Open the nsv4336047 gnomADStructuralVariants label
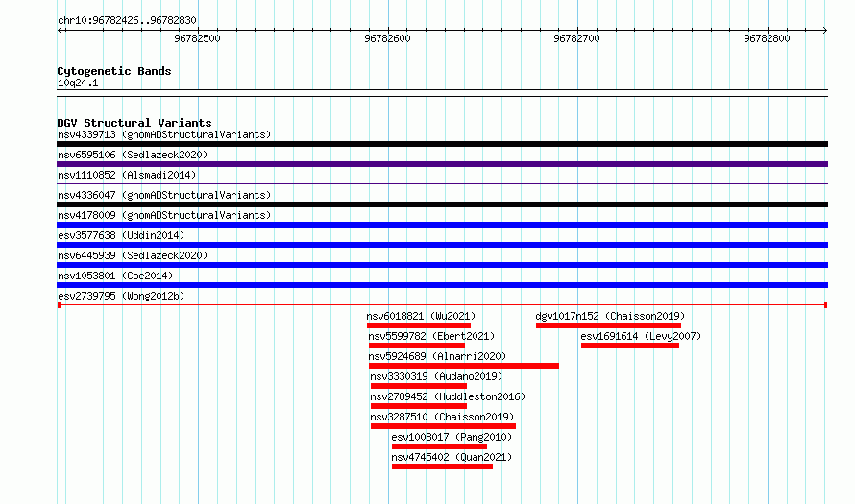The image size is (855, 504). pos(164,195)
